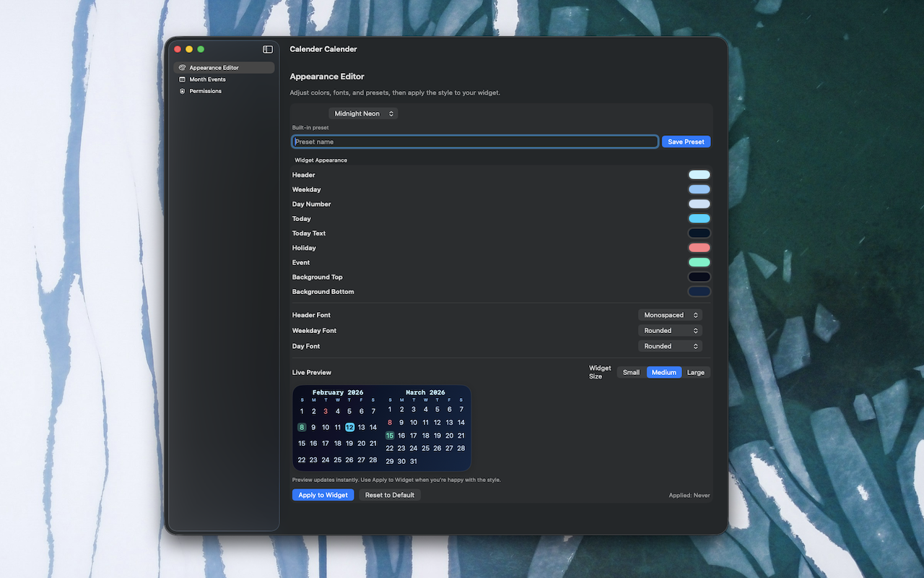This screenshot has height=578, width=924.
Task: Open the Weekday Font selector
Action: [669, 330]
